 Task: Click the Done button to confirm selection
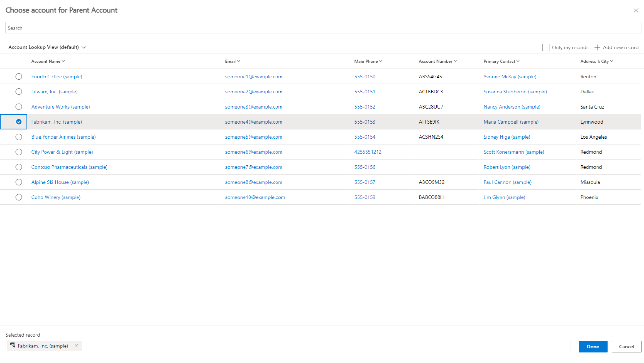pyautogui.click(x=593, y=346)
